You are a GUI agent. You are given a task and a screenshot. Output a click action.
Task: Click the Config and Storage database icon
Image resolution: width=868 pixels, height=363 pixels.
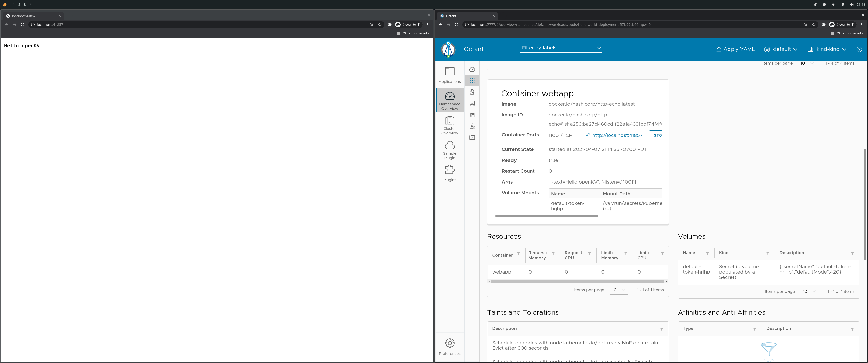[472, 103]
